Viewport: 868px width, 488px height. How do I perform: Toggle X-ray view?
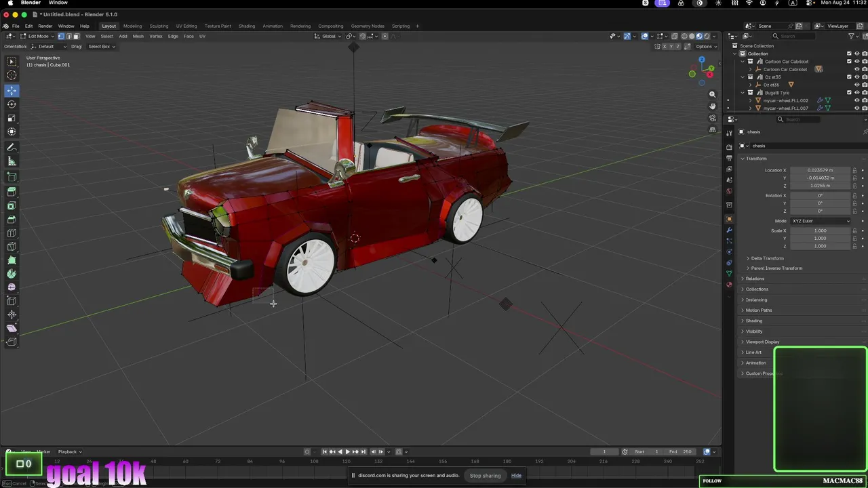[x=674, y=36]
